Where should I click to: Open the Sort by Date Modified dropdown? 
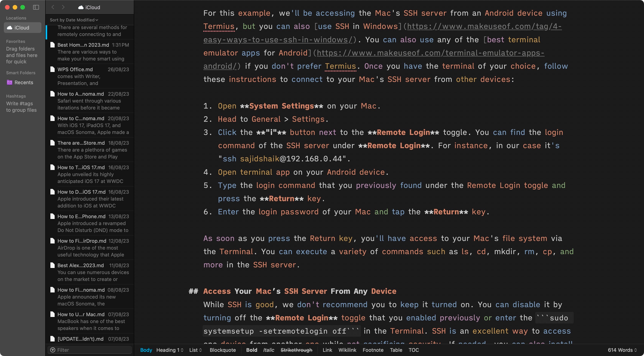73,20
